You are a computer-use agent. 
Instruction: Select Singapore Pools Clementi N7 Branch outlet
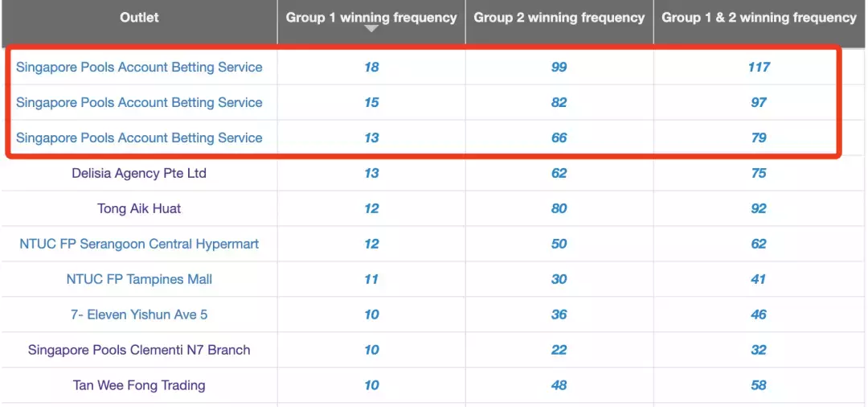point(139,350)
